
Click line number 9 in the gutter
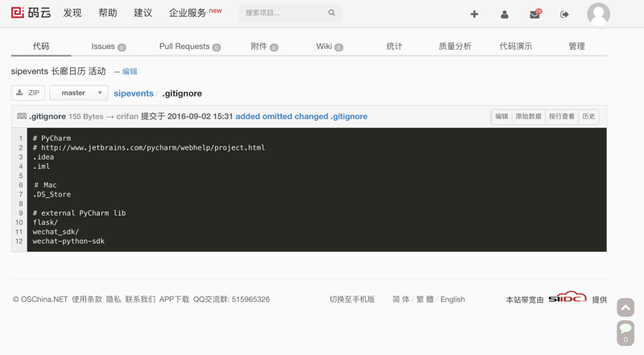[21, 213]
